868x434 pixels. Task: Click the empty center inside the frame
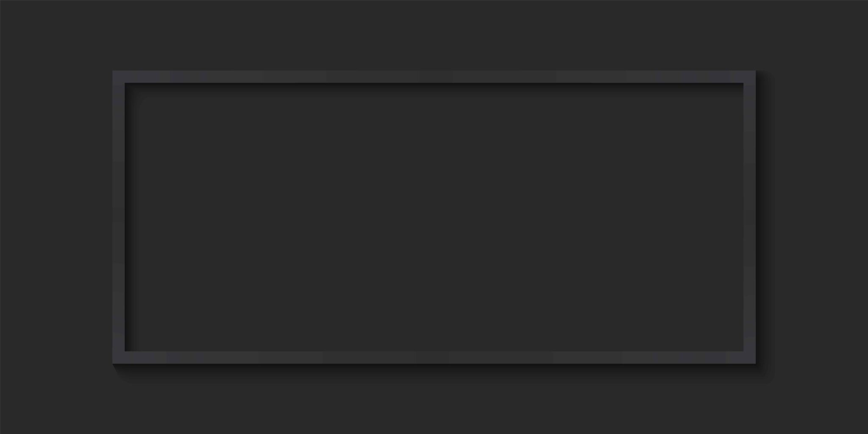click(434, 217)
